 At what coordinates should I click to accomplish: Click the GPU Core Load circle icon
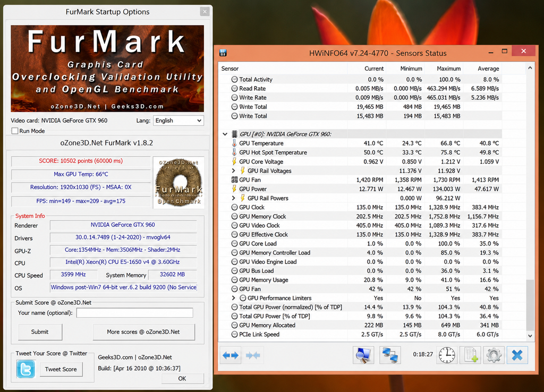coord(234,243)
